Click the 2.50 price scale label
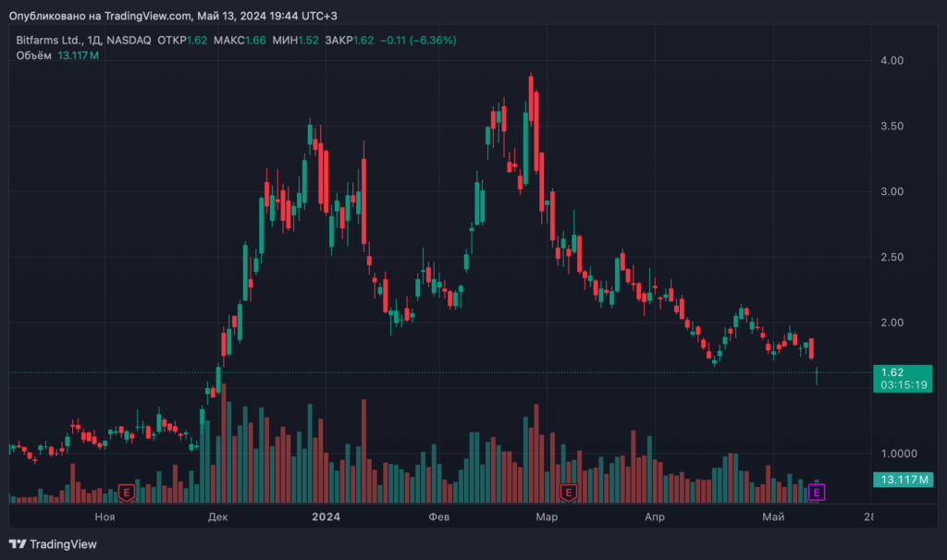 [891, 257]
